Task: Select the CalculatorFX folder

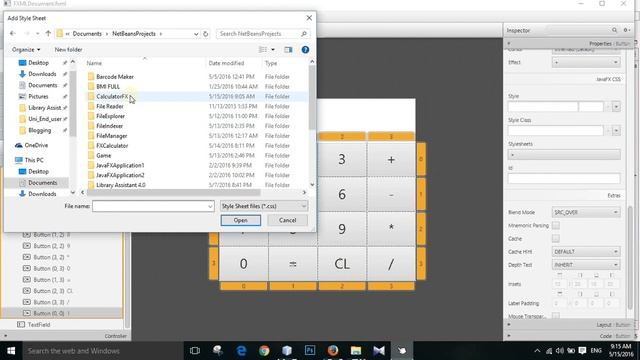Action: [112, 96]
